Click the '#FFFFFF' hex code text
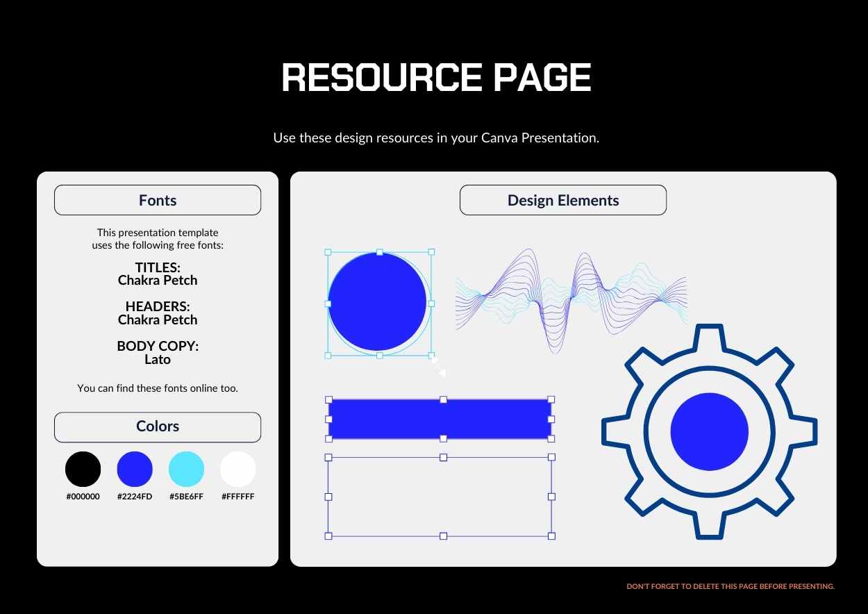The height and width of the screenshot is (614, 868). pyautogui.click(x=238, y=497)
